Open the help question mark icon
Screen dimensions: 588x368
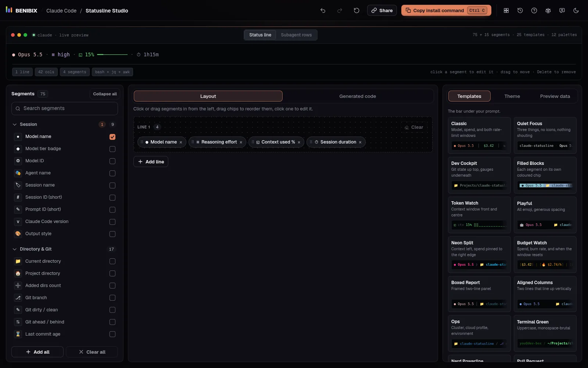pyautogui.click(x=534, y=11)
